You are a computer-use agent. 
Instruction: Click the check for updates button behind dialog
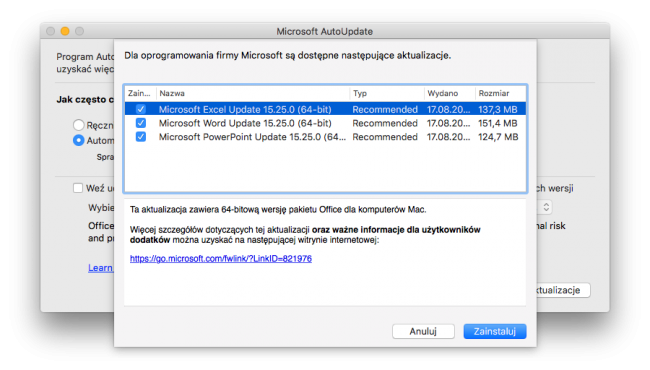click(x=563, y=290)
